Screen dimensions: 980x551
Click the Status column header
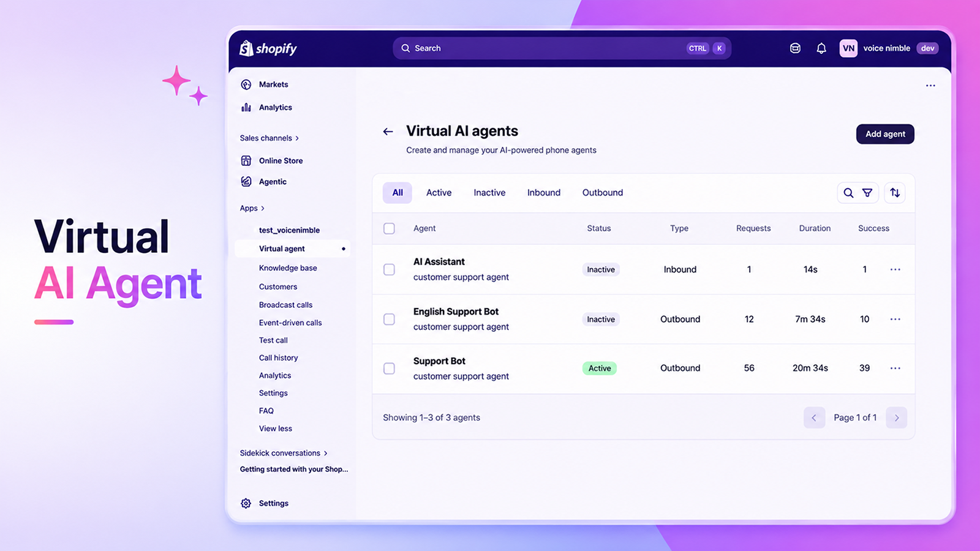pyautogui.click(x=599, y=228)
